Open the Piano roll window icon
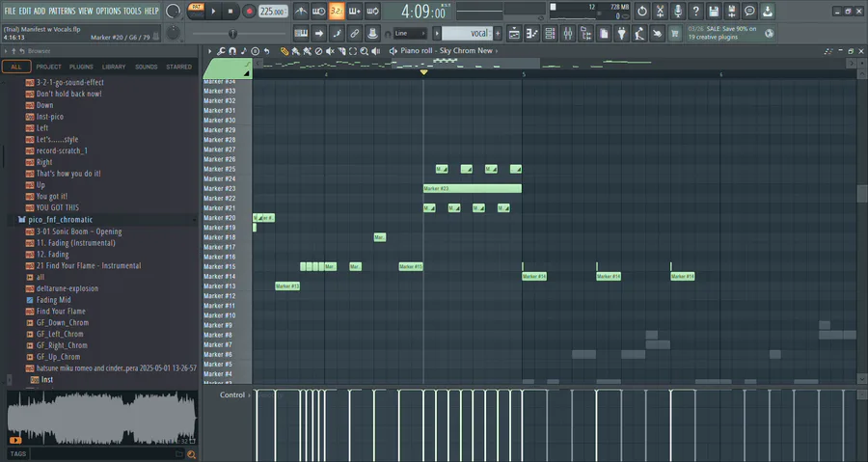 [532, 34]
